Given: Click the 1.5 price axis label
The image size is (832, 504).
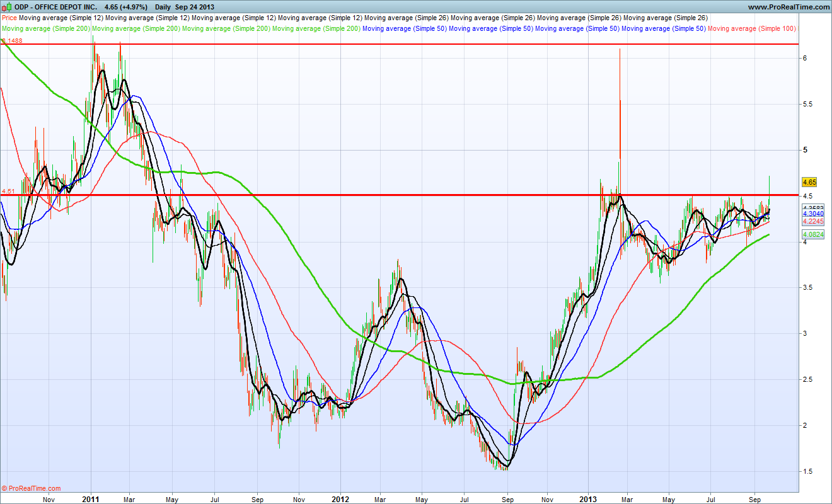Looking at the screenshot, I should [x=807, y=471].
